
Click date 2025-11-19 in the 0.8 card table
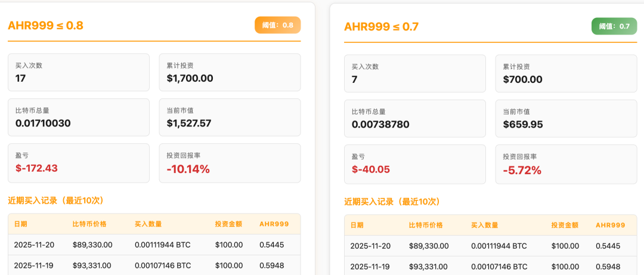click(x=34, y=265)
